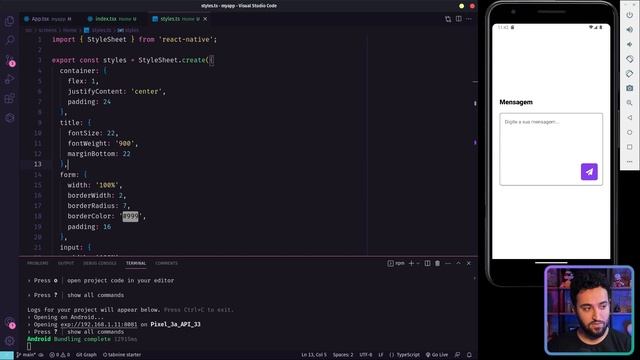Click the open changes icon in editor toolbar
This screenshot has width=640, height=360.
pos(448,19)
